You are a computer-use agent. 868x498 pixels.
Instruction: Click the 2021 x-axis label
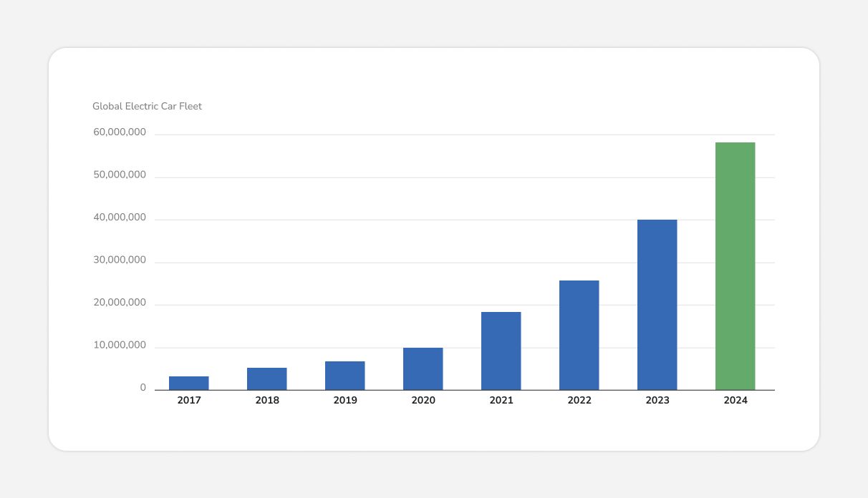click(501, 401)
